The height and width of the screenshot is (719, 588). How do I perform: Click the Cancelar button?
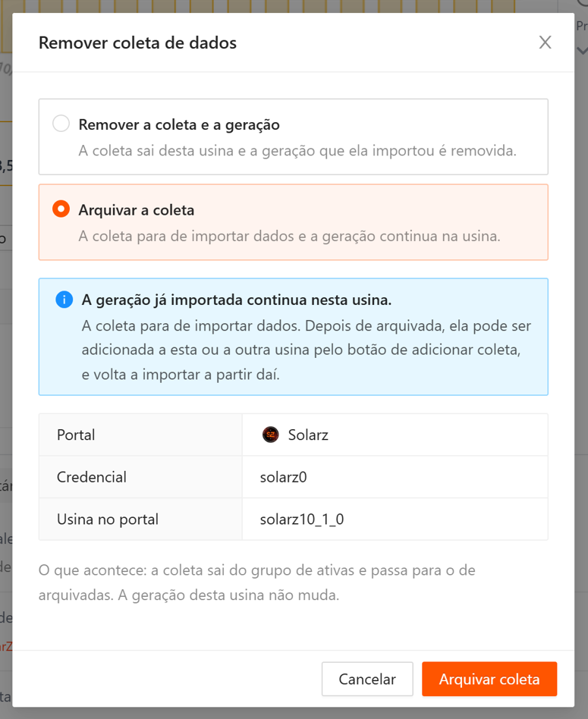(x=367, y=679)
